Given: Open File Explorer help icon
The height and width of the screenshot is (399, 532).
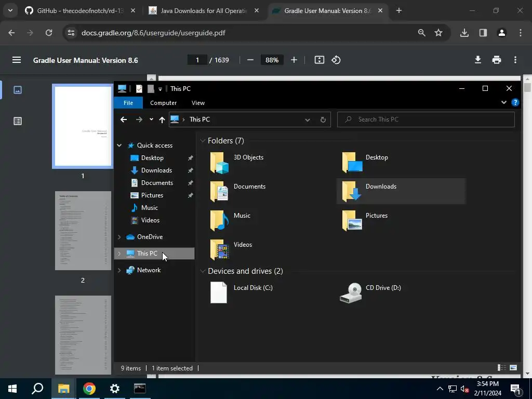Looking at the screenshot, I should [x=515, y=102].
